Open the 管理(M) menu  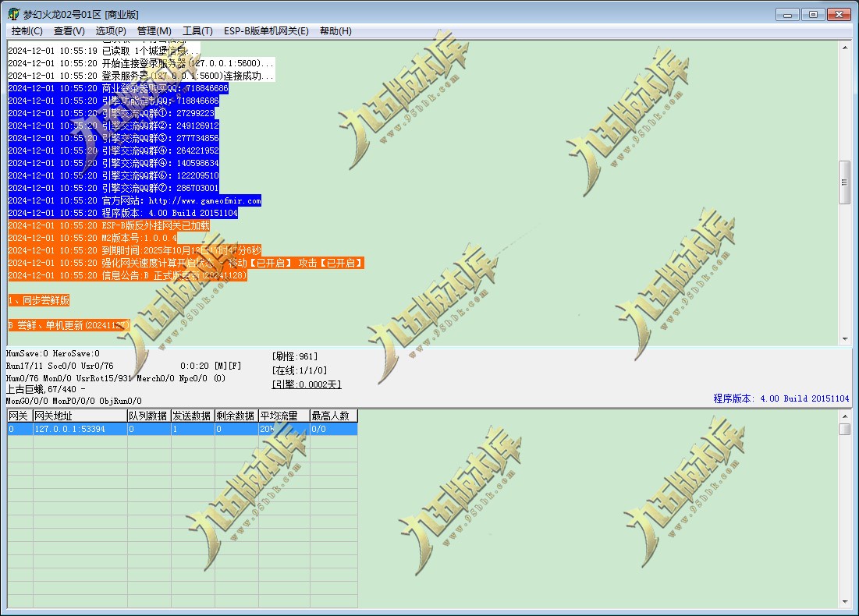(154, 31)
